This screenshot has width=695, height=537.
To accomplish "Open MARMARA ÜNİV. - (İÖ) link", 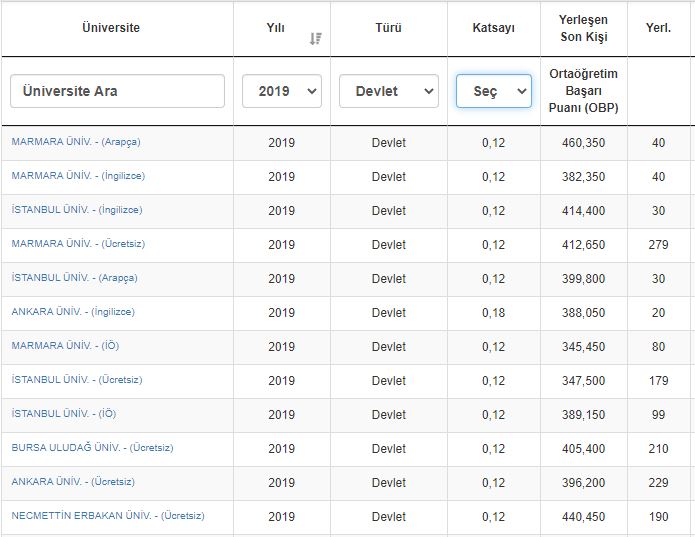I will [x=65, y=346].
